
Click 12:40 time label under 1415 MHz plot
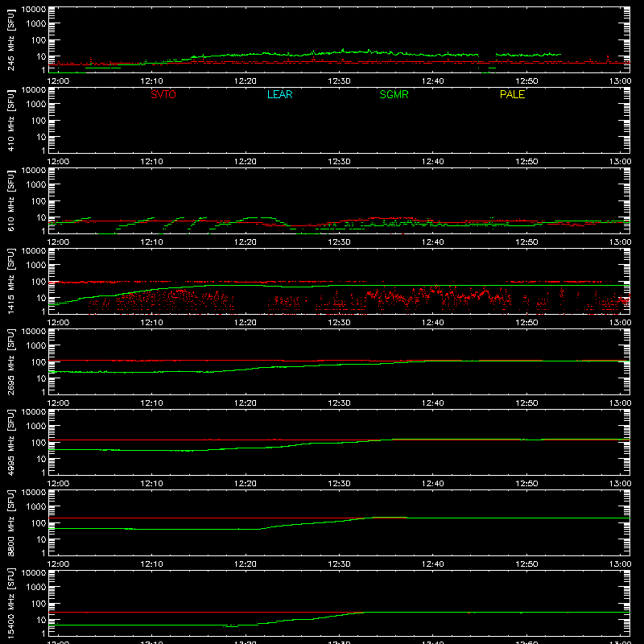433,323
